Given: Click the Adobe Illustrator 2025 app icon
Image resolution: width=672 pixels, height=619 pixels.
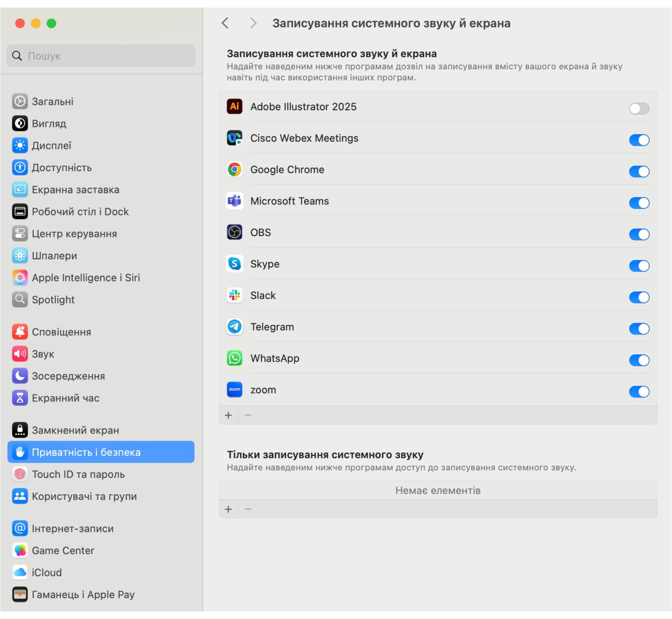Looking at the screenshot, I should coord(234,106).
